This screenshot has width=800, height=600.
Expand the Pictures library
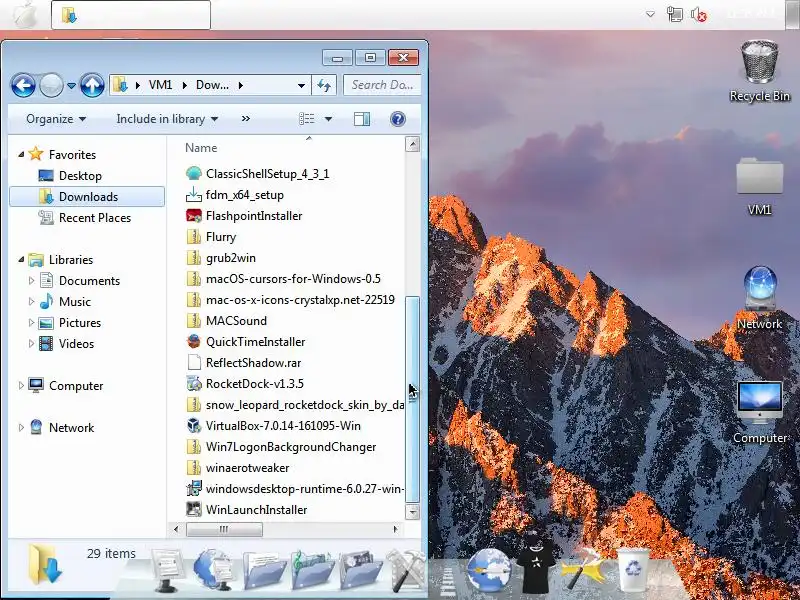pyautogui.click(x=31, y=322)
